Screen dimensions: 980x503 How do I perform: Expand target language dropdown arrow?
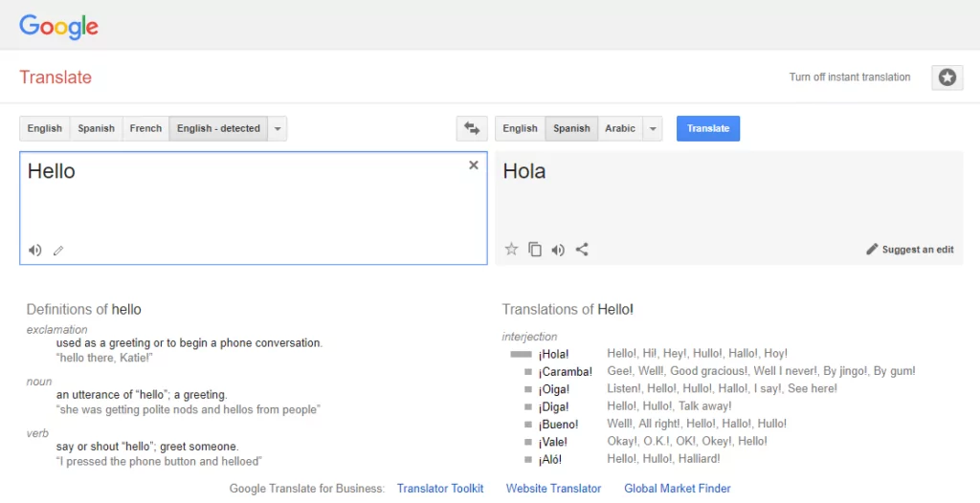click(x=652, y=128)
